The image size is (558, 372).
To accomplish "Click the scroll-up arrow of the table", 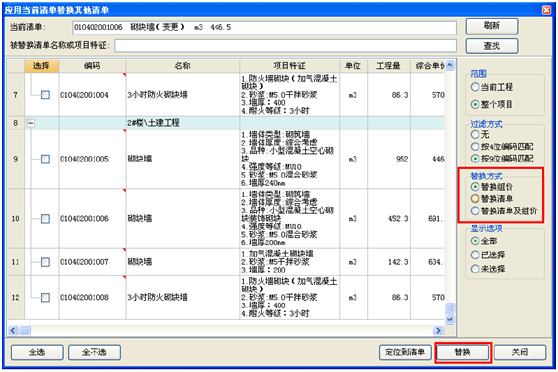I will coord(450,65).
